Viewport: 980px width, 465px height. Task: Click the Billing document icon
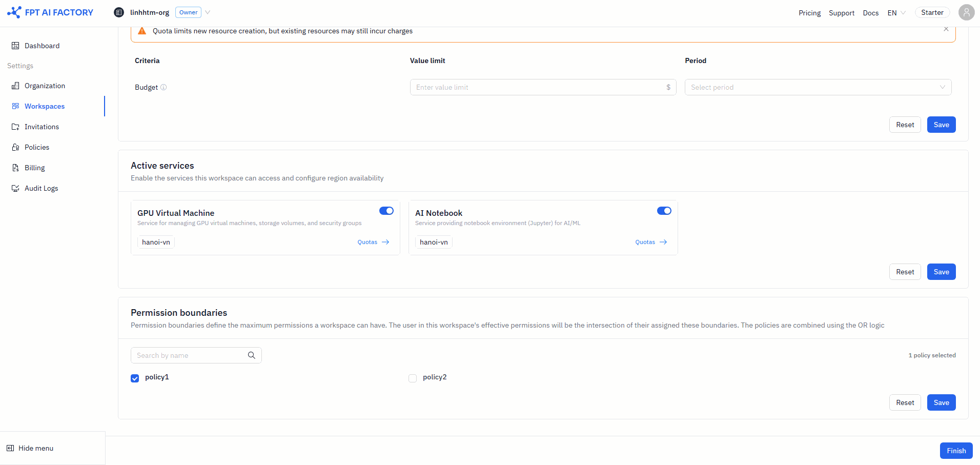pos(15,168)
